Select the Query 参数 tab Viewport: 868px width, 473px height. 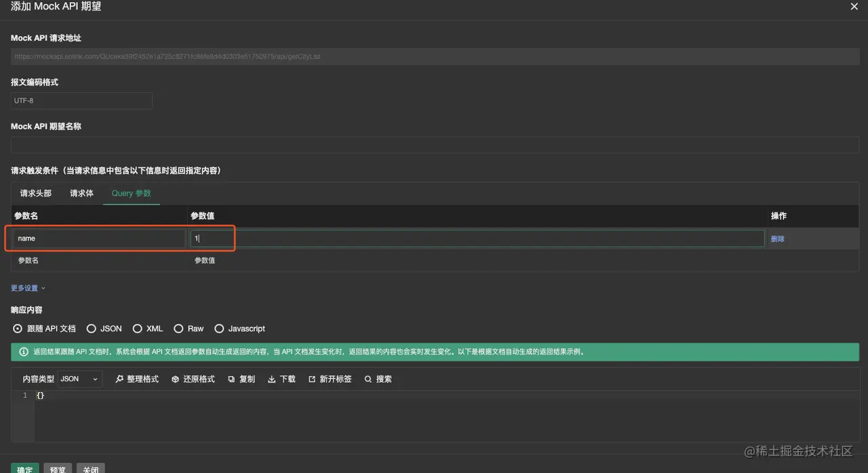(x=132, y=193)
